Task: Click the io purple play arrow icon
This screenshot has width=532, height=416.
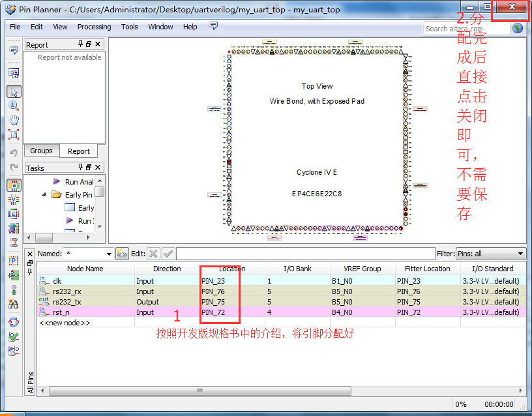Action: [14, 350]
